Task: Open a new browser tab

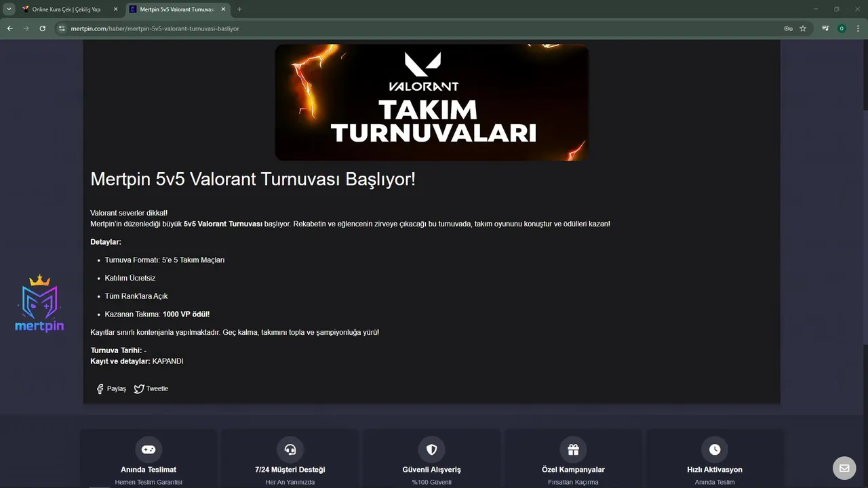Action: point(239,9)
